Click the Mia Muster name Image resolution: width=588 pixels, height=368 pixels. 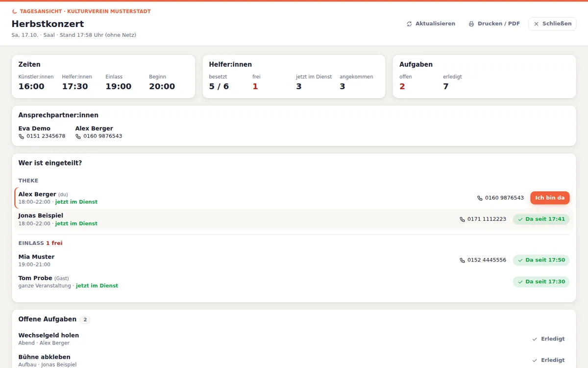(36, 257)
